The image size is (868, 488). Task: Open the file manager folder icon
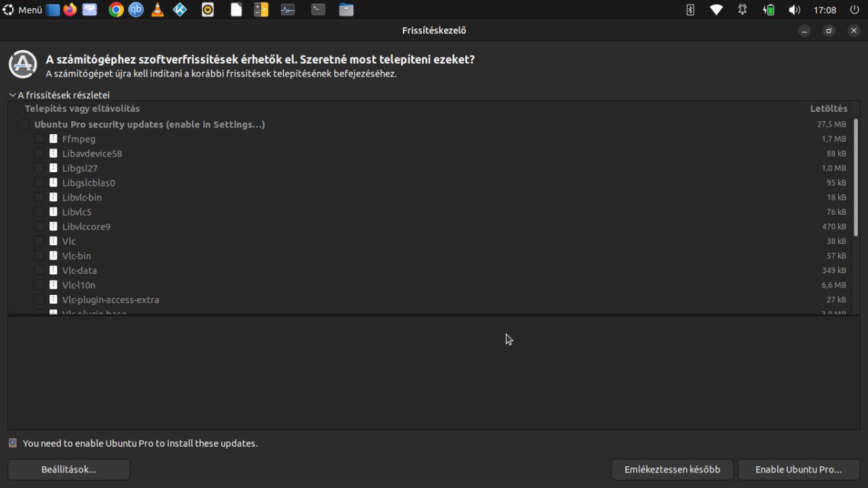click(347, 10)
